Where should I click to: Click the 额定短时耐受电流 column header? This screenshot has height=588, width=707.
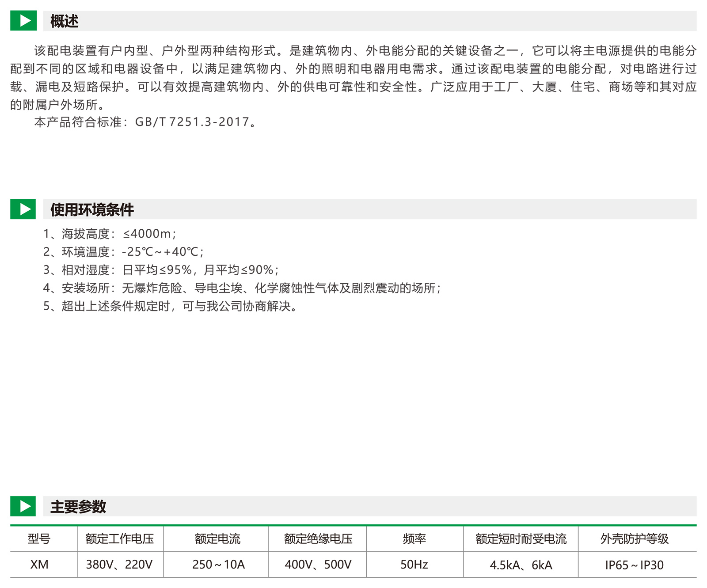click(521, 539)
